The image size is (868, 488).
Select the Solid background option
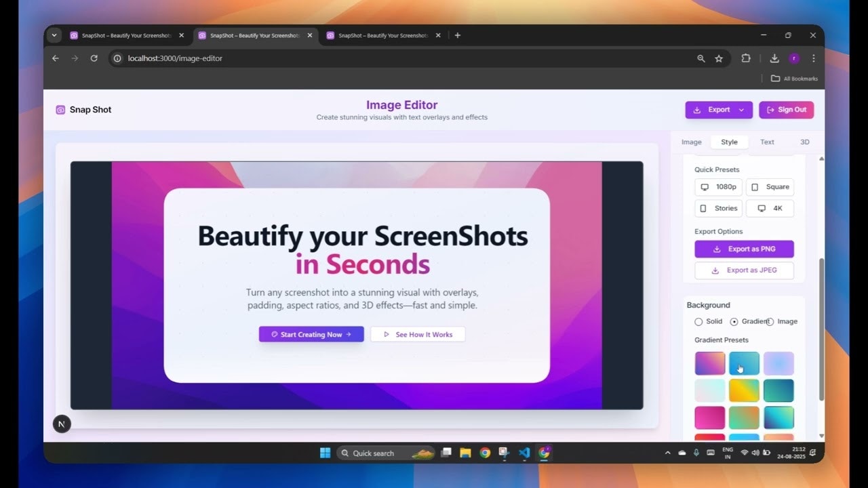tap(698, 322)
